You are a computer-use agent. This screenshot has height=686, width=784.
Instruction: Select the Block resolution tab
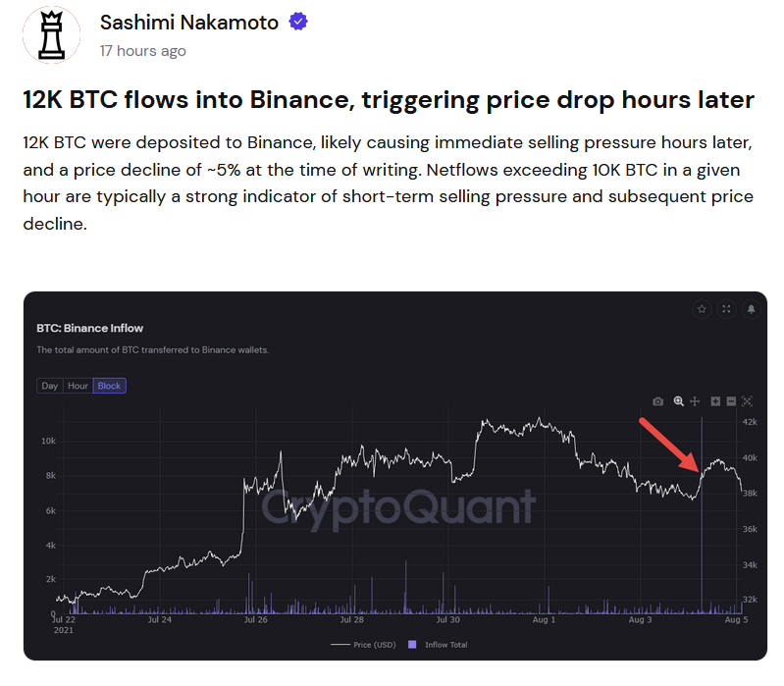click(x=110, y=386)
